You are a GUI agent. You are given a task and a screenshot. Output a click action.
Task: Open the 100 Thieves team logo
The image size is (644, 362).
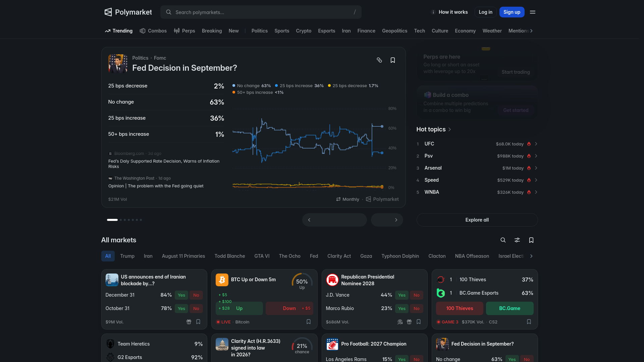(441, 280)
